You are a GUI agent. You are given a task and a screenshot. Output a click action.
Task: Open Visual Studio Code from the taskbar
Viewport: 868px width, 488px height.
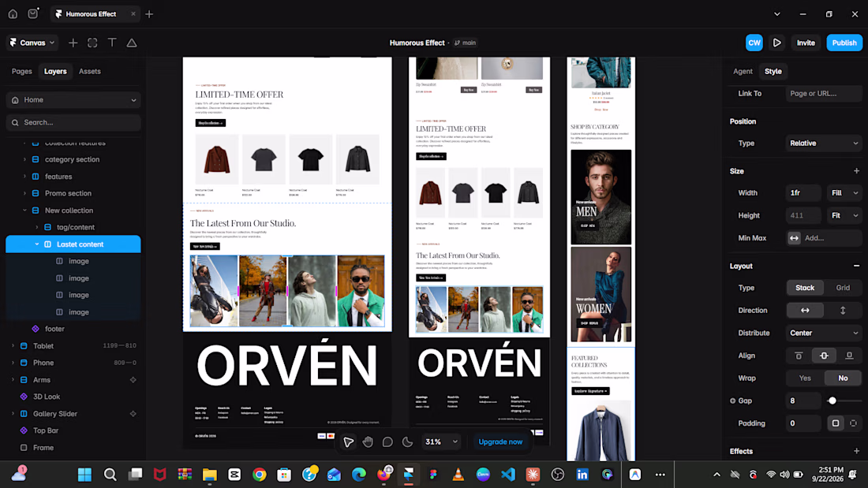[508, 474]
